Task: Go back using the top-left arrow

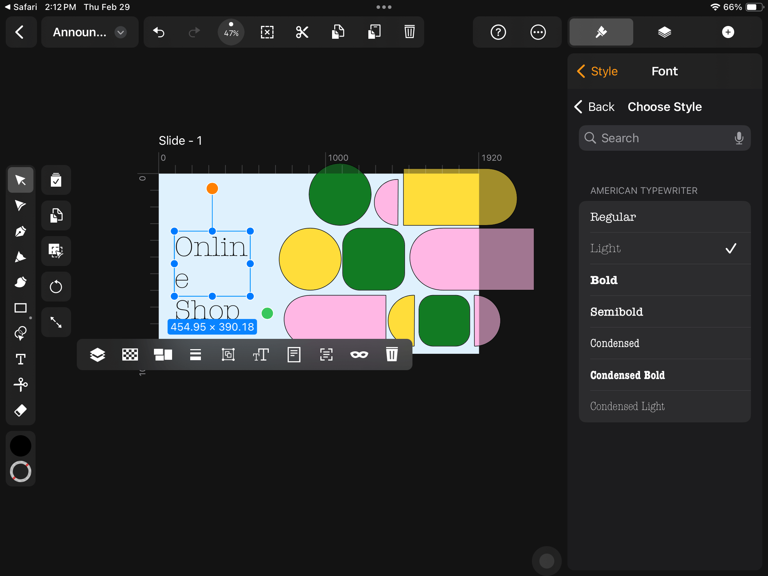Action: 20,32
